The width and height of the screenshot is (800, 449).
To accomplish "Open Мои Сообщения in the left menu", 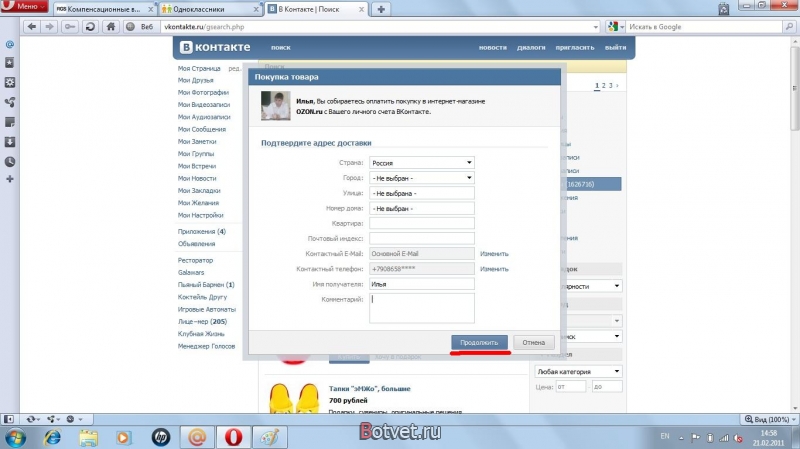I will (202, 129).
